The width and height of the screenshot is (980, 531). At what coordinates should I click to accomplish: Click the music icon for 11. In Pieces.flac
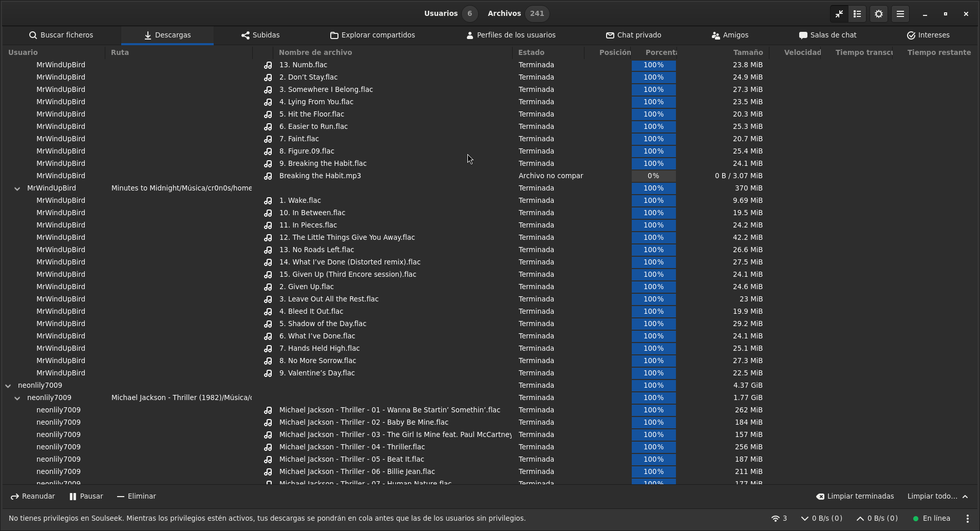[268, 225]
